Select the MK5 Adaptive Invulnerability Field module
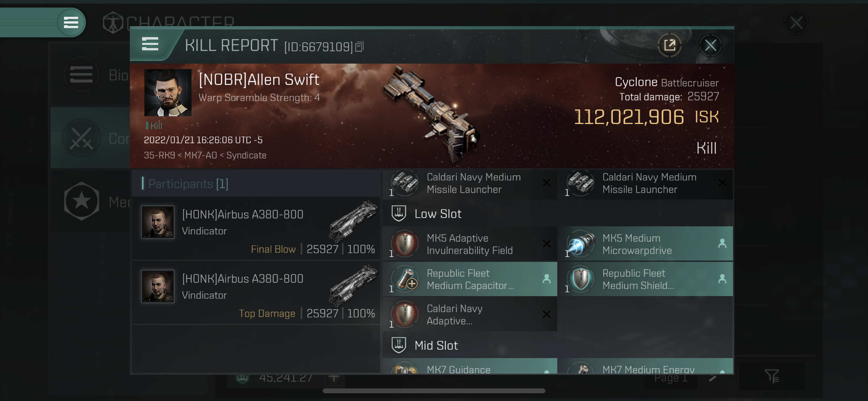The height and width of the screenshot is (401, 868). pyautogui.click(x=470, y=244)
